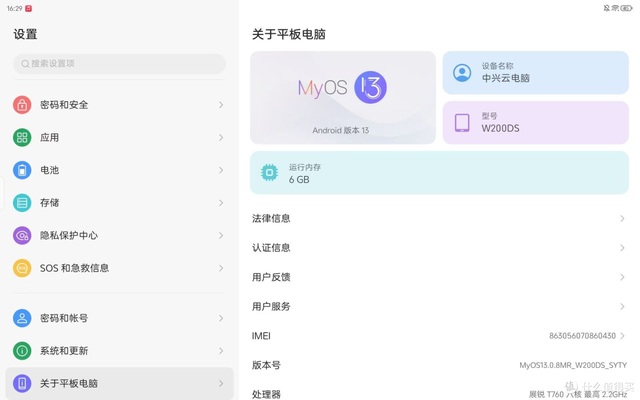This screenshot has width=640, height=400.
Task: Tap the IMEI number 863056070860430
Action: tap(582, 336)
